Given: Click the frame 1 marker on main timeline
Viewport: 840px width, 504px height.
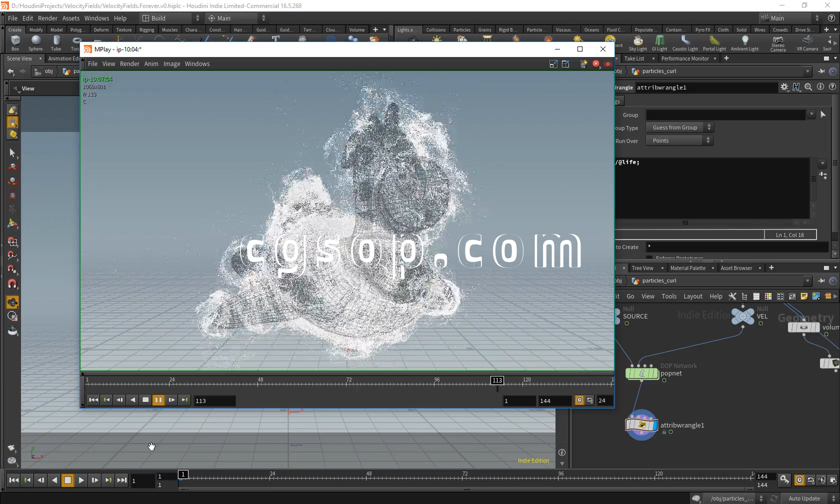Looking at the screenshot, I should 183,474.
